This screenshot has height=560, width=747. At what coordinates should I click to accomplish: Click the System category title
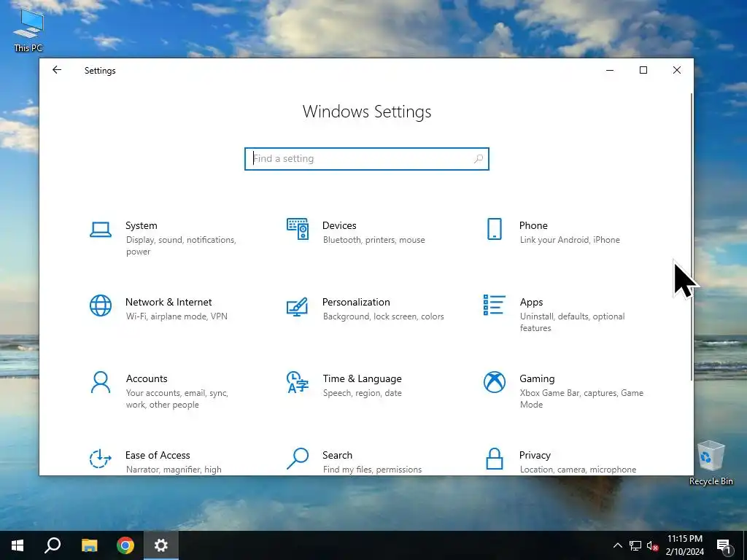tap(141, 225)
